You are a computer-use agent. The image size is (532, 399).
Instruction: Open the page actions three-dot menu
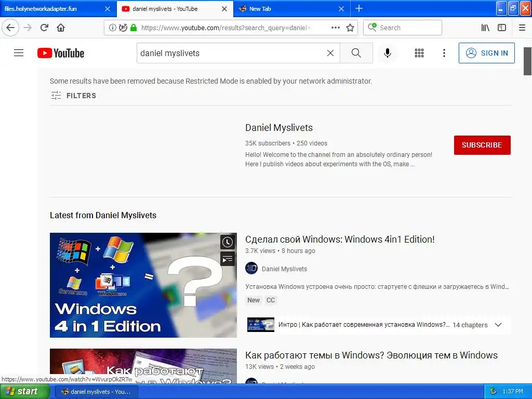[336, 28]
